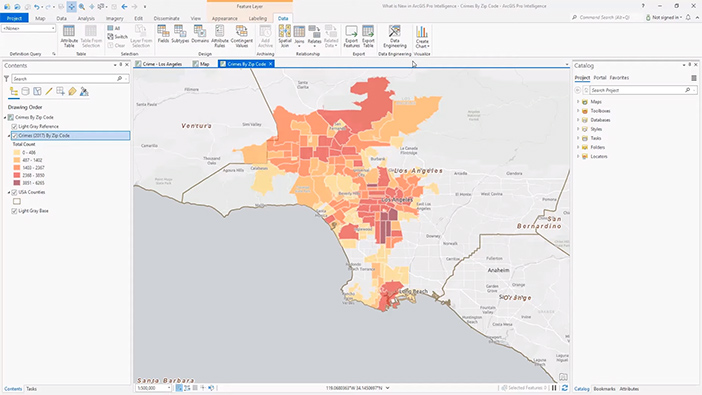702x395 pixels.
Task: Go to previous extent with back arrow
Action: point(124,6)
